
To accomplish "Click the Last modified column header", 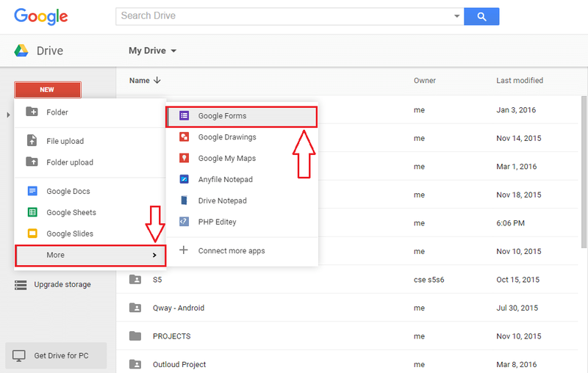I will [x=520, y=80].
